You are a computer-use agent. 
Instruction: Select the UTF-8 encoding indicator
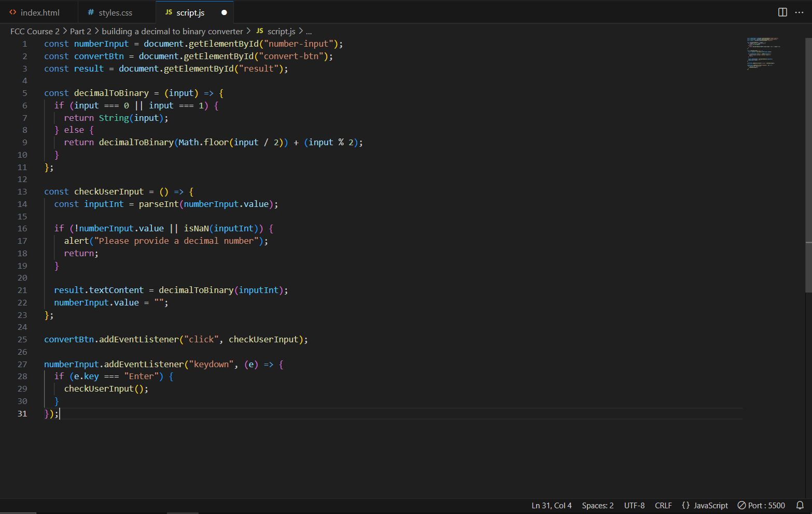coord(634,505)
